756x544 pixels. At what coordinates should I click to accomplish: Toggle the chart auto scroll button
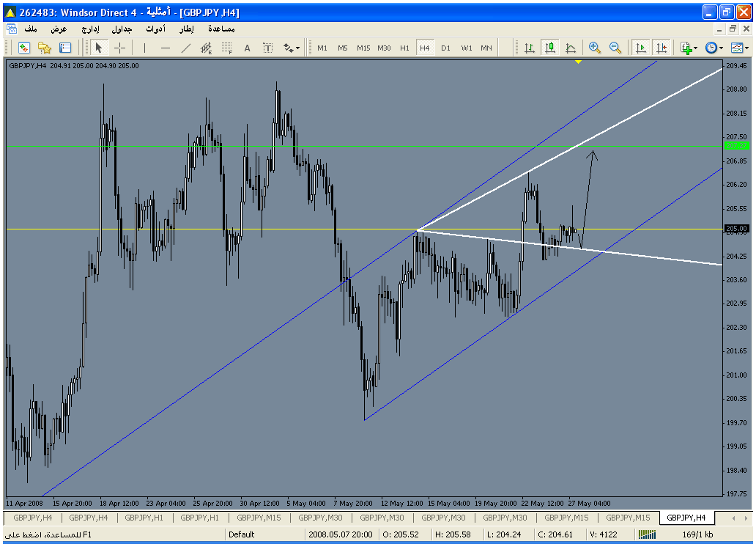click(641, 48)
